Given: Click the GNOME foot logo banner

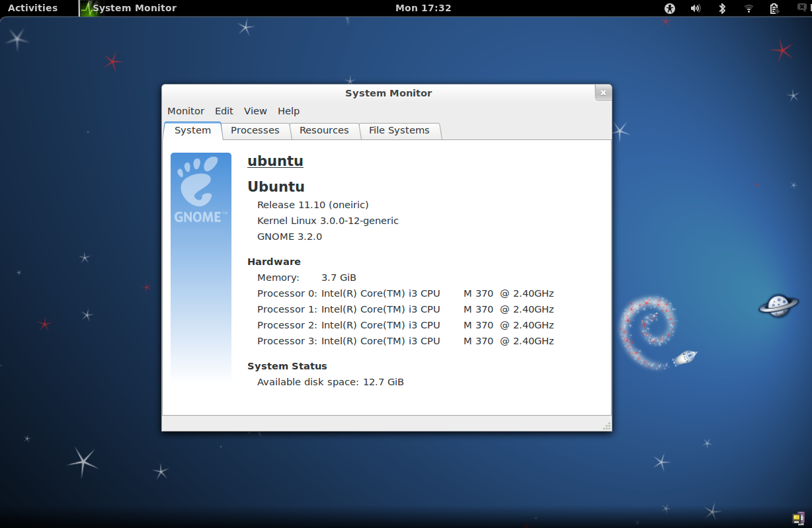Looking at the screenshot, I should pyautogui.click(x=201, y=267).
